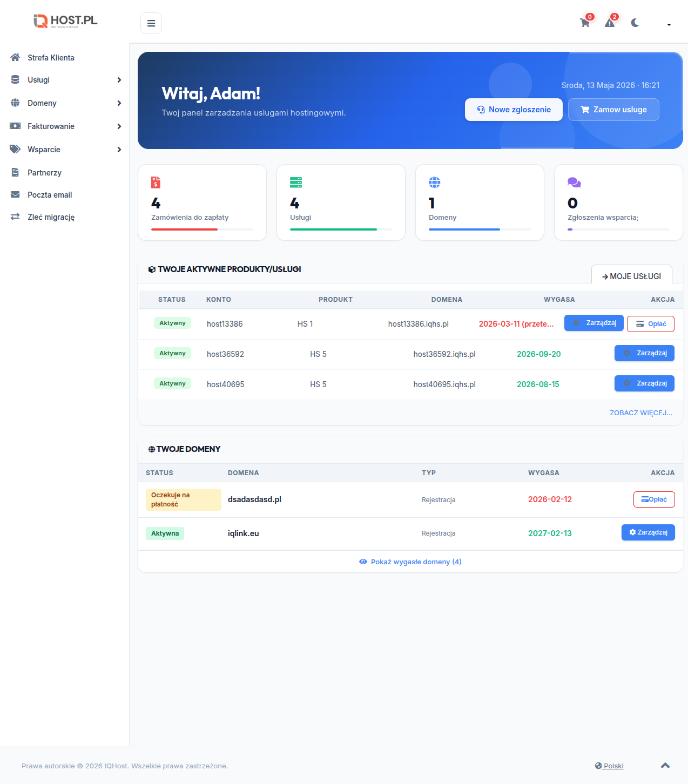
Task: Click Zarządzaj for host13386
Action: coord(594,323)
